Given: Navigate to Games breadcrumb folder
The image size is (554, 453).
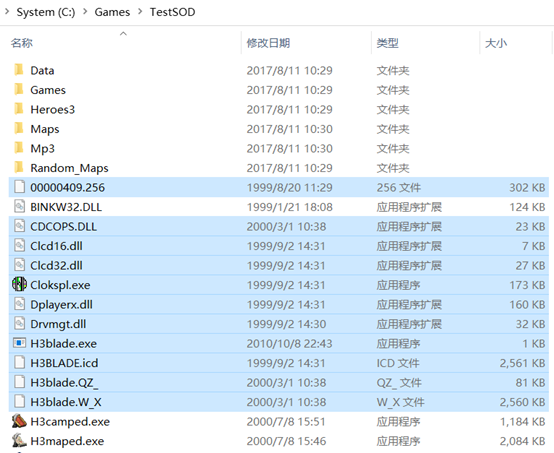Looking at the screenshot, I should click(x=112, y=12).
